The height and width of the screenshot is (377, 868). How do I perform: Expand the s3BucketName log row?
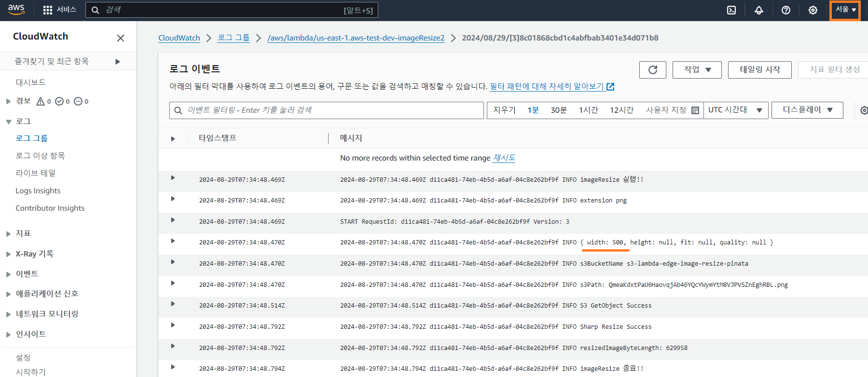(x=173, y=262)
